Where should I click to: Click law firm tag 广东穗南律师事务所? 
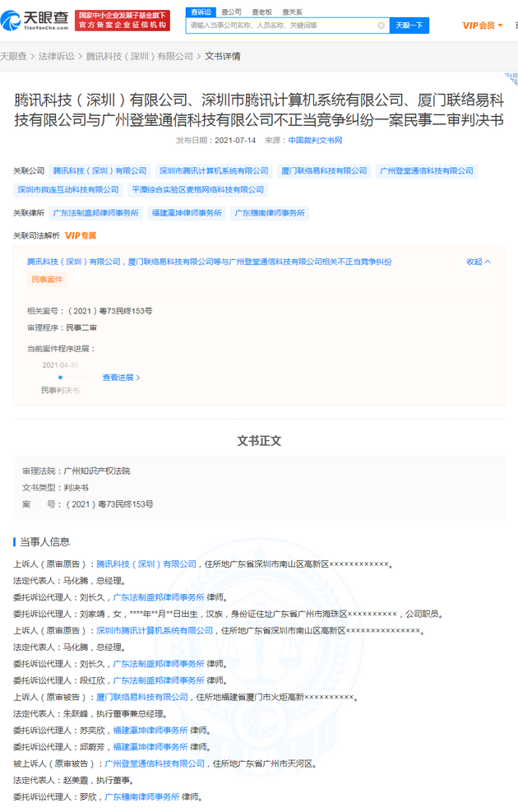(270, 213)
